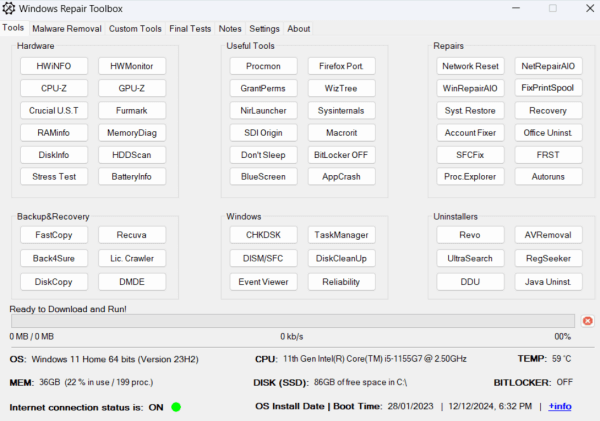Run FixPrintSpool
The image size is (600, 421).
548,88
